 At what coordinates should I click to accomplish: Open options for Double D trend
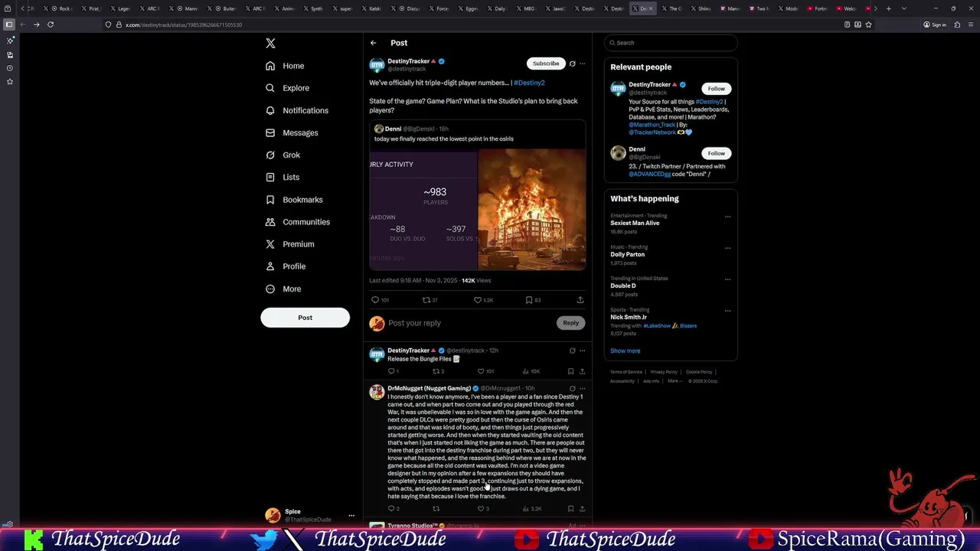click(x=727, y=279)
